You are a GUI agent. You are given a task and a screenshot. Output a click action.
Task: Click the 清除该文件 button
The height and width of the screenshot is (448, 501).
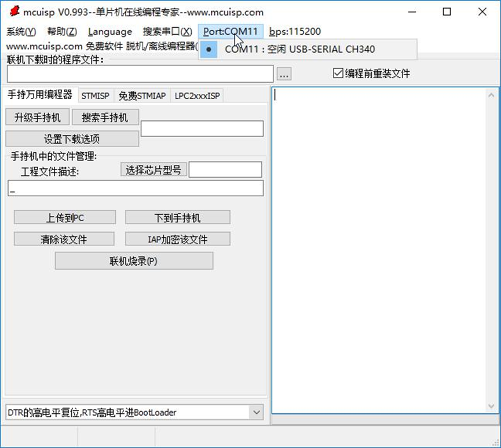pyautogui.click(x=64, y=239)
